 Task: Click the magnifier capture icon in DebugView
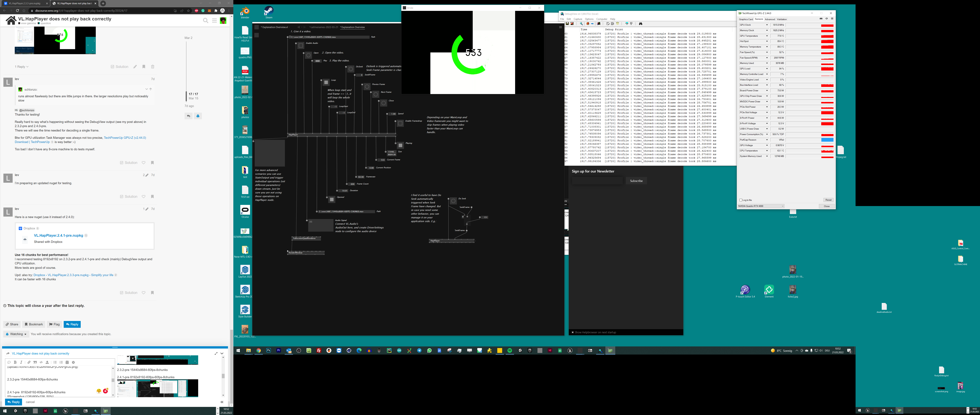581,24
